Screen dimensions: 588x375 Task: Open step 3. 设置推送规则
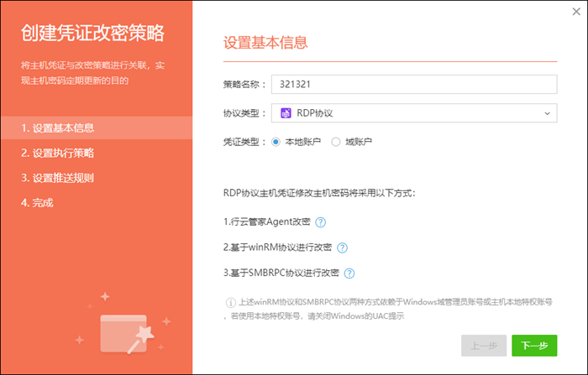point(58,178)
